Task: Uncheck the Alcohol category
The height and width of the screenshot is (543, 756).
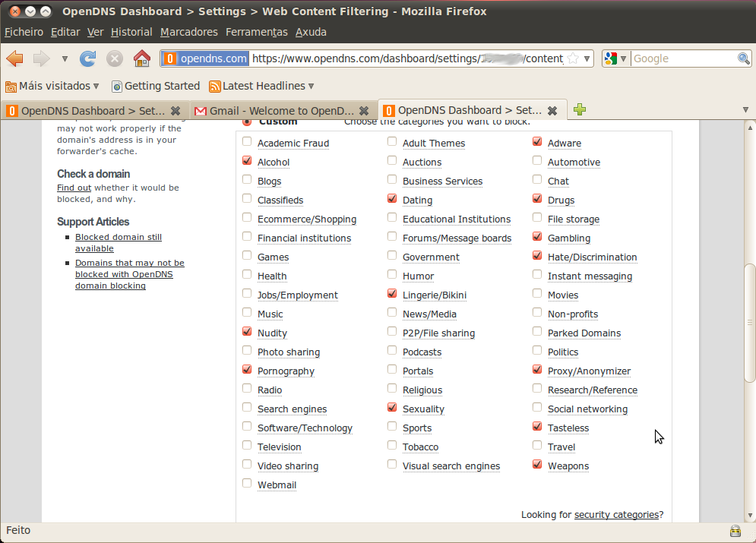Action: (247, 160)
